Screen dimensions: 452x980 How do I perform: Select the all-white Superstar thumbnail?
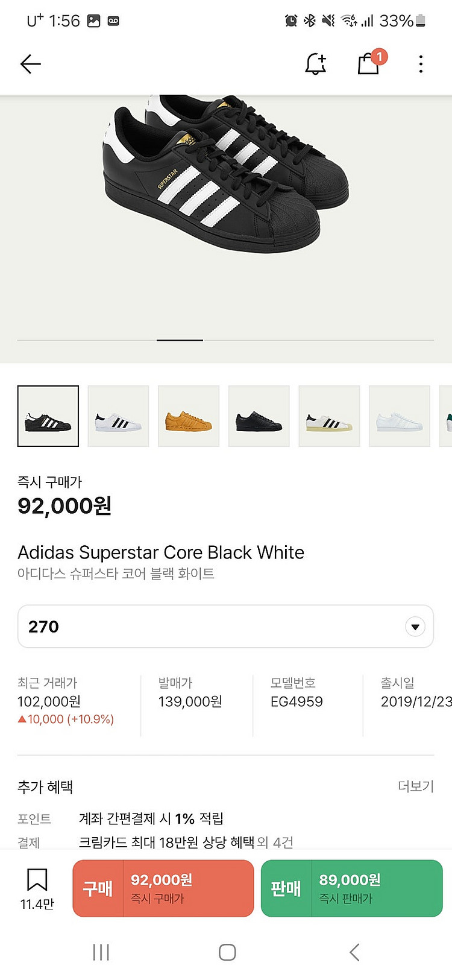(x=399, y=416)
